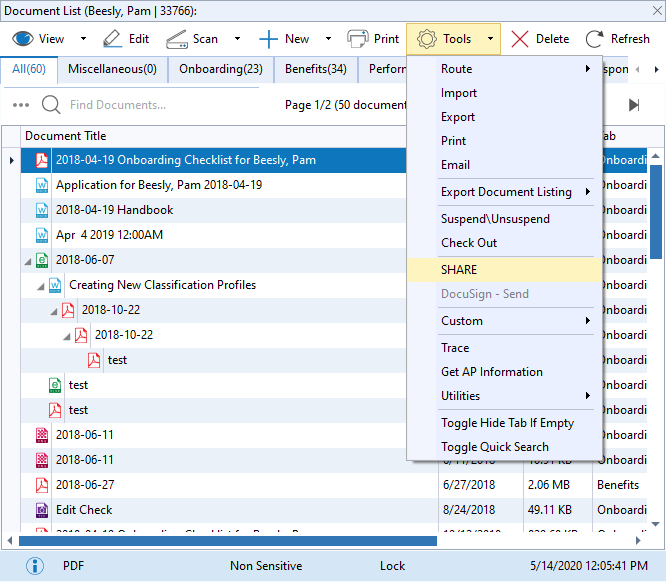This screenshot has width=666, height=582.
Task: Select Get AP Information menu item
Action: pos(505,372)
